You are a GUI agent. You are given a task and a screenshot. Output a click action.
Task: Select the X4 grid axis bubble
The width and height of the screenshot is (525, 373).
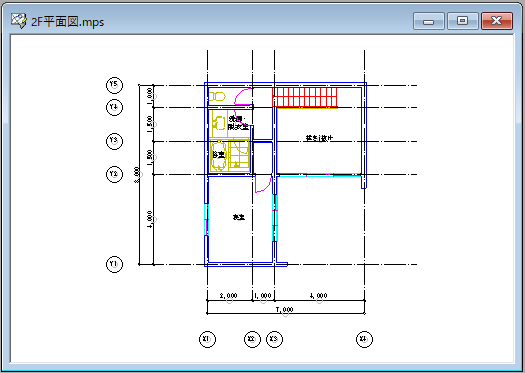(364, 339)
